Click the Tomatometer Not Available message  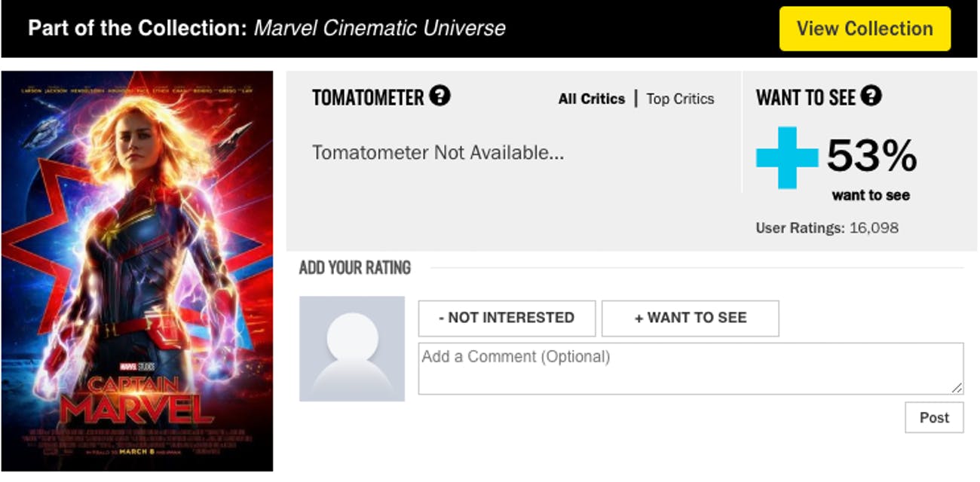(438, 153)
